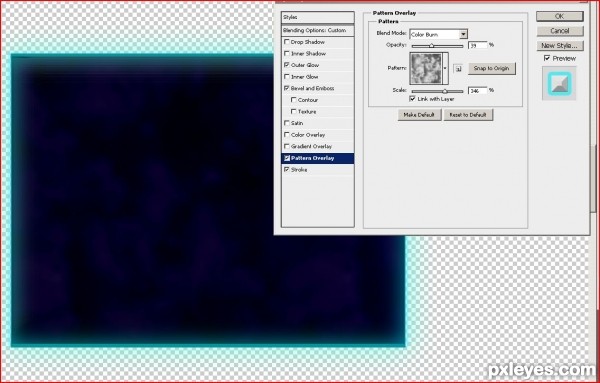The image size is (600, 383).
Task: Select the Styles row in list
Action: tap(318, 17)
